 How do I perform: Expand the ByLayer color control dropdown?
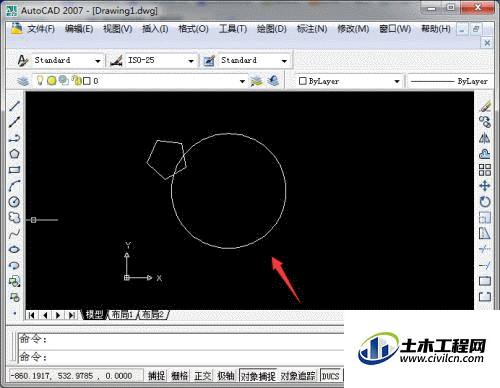point(397,81)
